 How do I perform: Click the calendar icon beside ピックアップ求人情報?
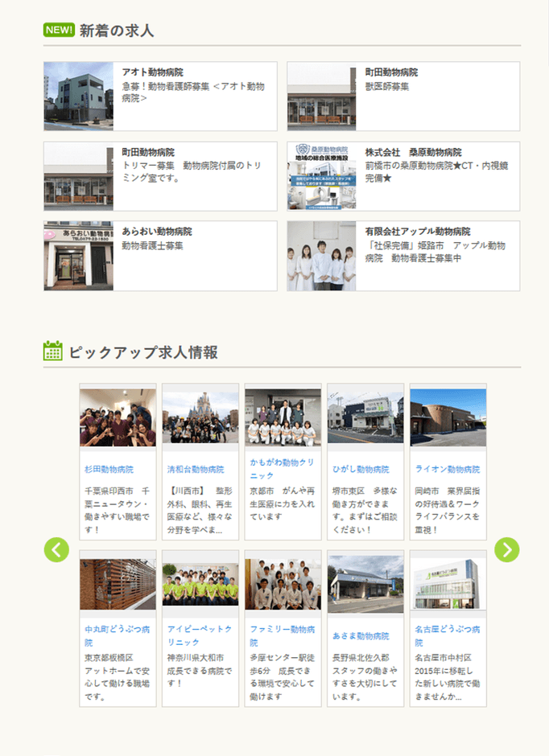click(53, 351)
